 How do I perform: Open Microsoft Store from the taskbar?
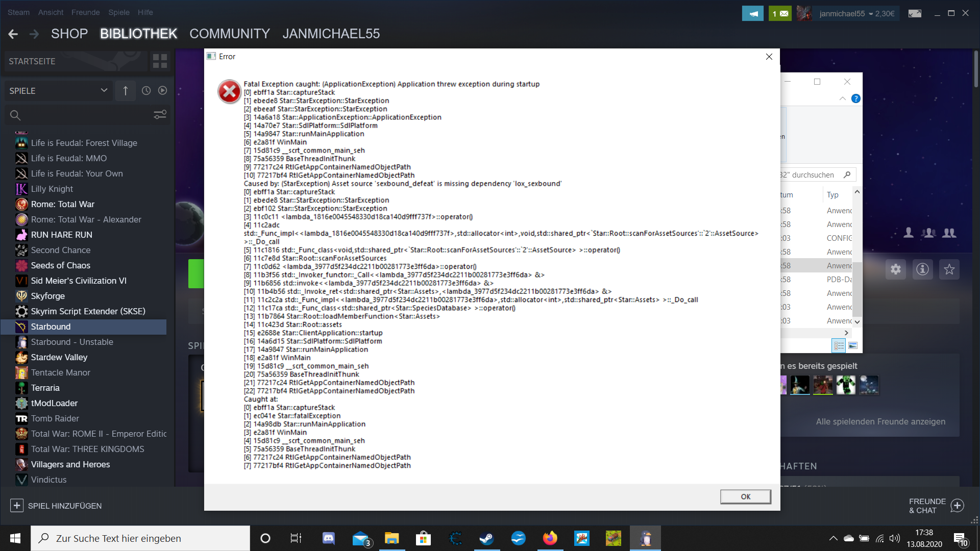point(423,538)
